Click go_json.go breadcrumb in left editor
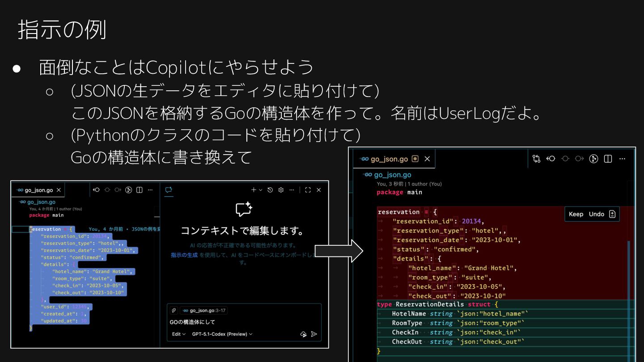644x362 pixels. coord(38,202)
